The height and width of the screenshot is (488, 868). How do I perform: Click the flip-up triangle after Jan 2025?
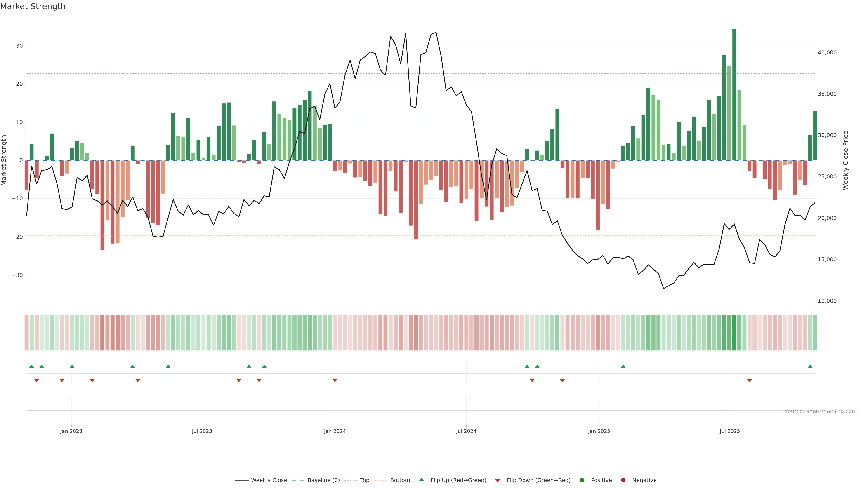(623, 366)
